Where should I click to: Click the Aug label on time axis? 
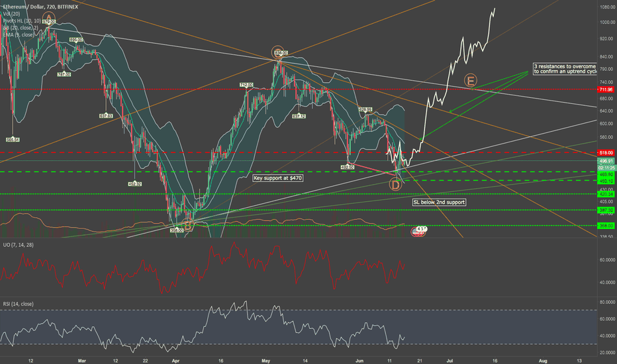tap(543, 361)
